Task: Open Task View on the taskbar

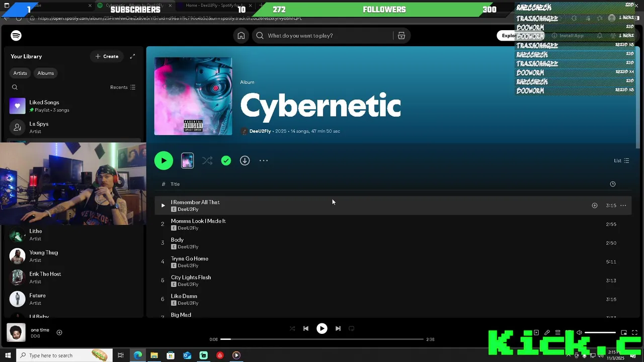Action: 121,355
